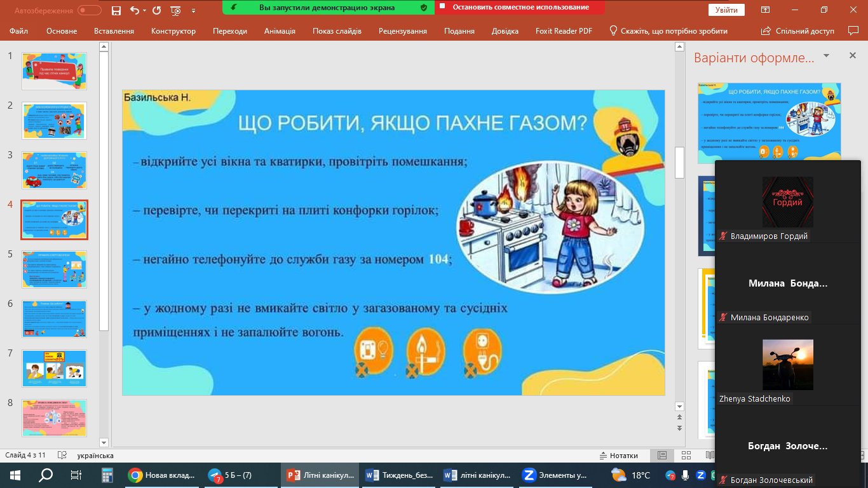The height and width of the screenshot is (488, 868).
Task: Redo the last action with the circular arrow
Action: tap(157, 10)
